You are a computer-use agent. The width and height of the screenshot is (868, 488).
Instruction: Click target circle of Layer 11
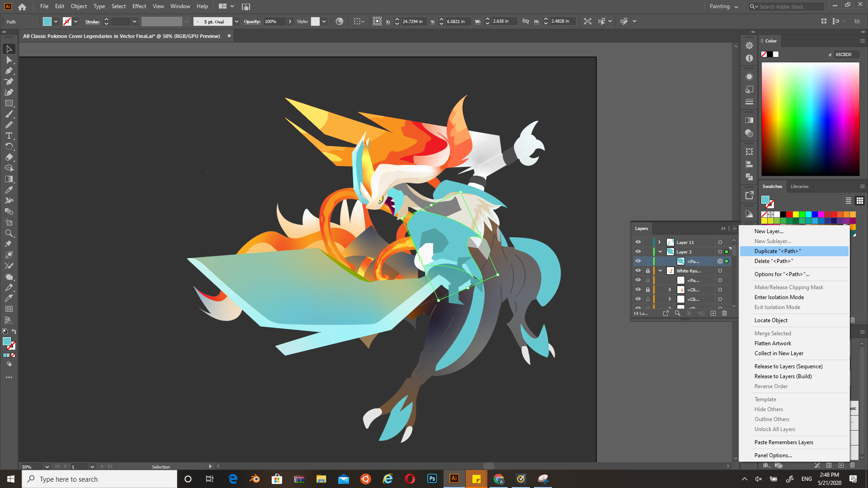point(720,242)
